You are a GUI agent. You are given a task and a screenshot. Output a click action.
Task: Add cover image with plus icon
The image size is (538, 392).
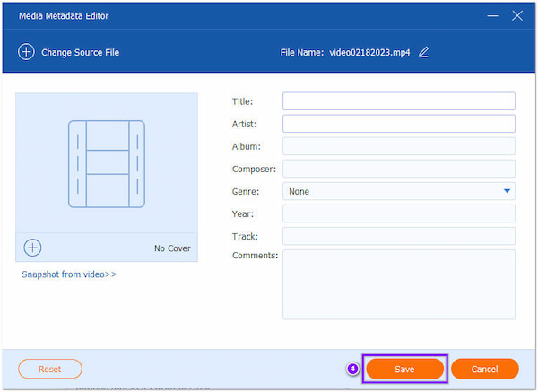point(32,248)
